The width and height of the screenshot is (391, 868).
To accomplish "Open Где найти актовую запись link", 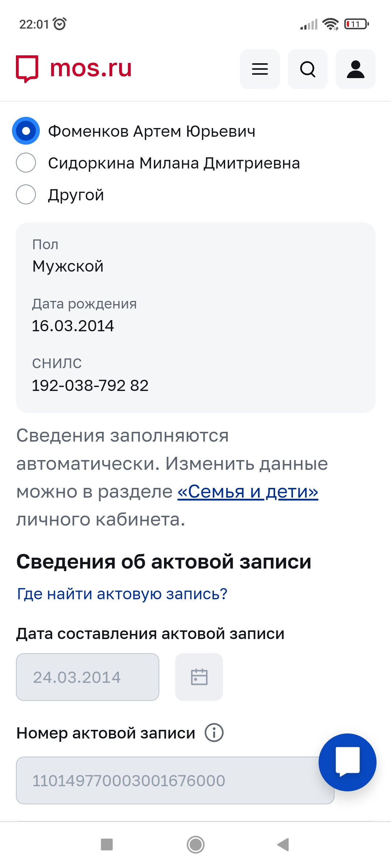I will pos(122,594).
